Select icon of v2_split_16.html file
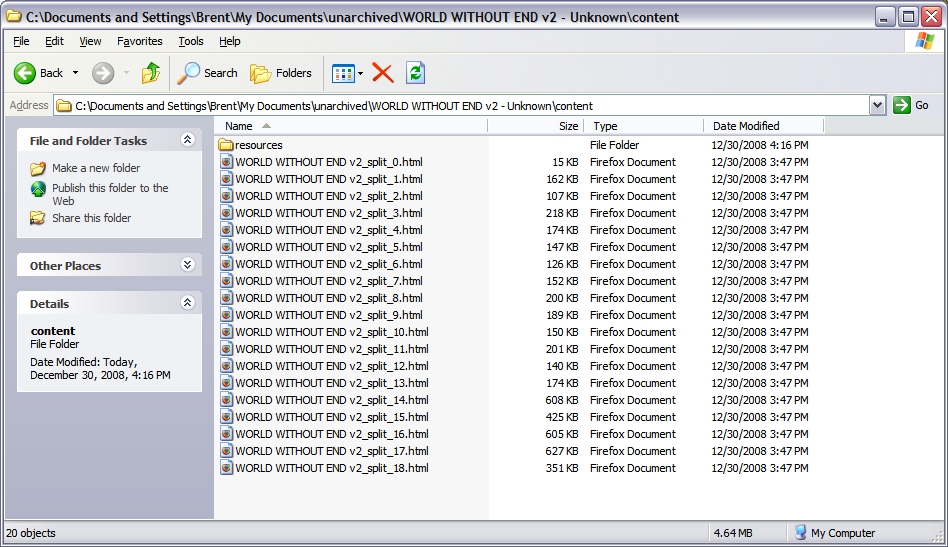This screenshot has height=547, width=948. [x=227, y=434]
